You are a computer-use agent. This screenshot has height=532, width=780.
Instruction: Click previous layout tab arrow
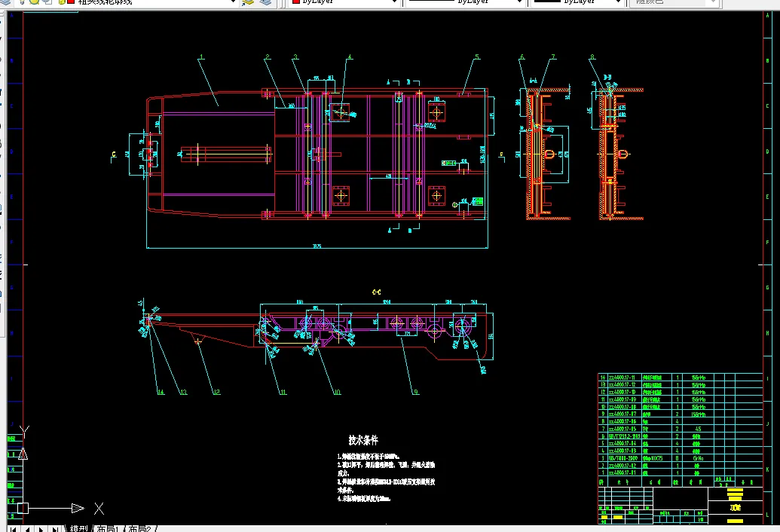27,529
